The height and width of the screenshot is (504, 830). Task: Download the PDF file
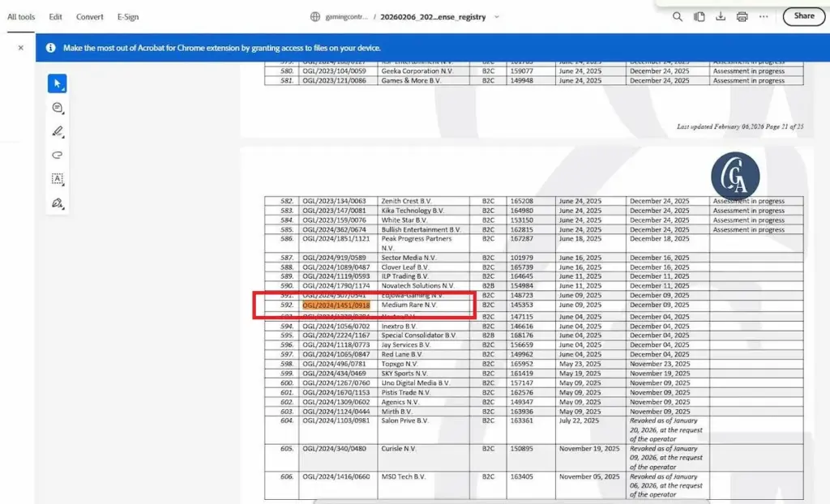point(721,17)
